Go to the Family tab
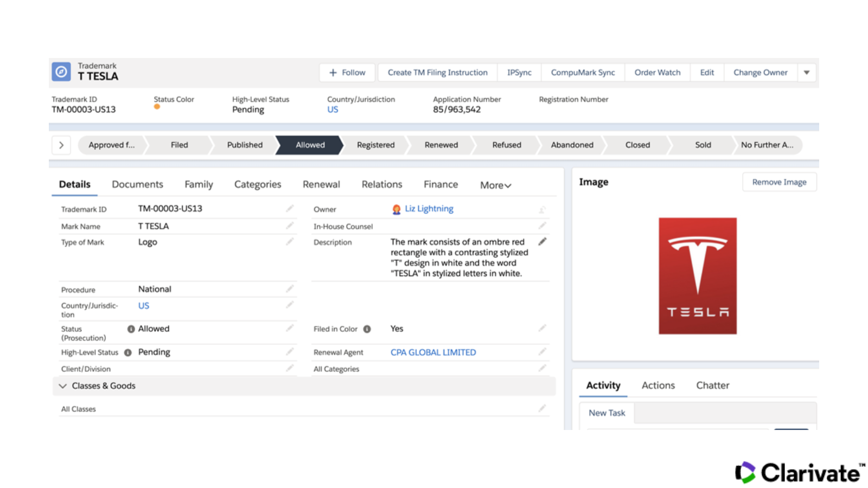This screenshot has width=868, height=488. point(199,184)
